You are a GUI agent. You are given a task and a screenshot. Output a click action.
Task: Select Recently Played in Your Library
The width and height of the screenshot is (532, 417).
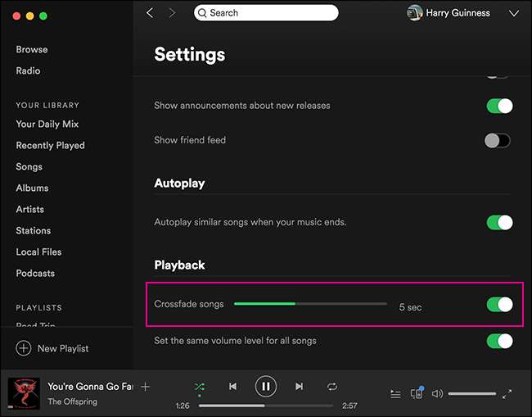pyautogui.click(x=50, y=145)
